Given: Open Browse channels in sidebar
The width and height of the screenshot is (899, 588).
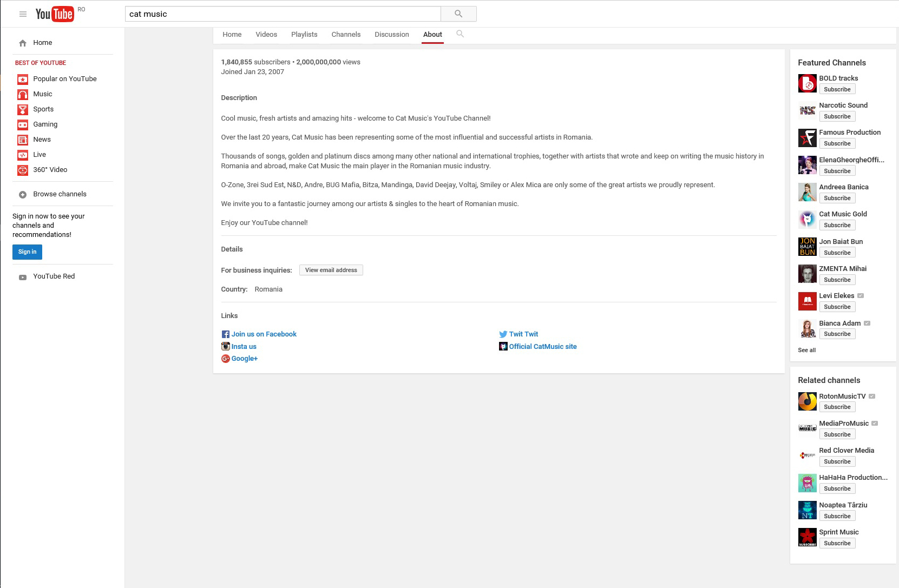Looking at the screenshot, I should (60, 194).
